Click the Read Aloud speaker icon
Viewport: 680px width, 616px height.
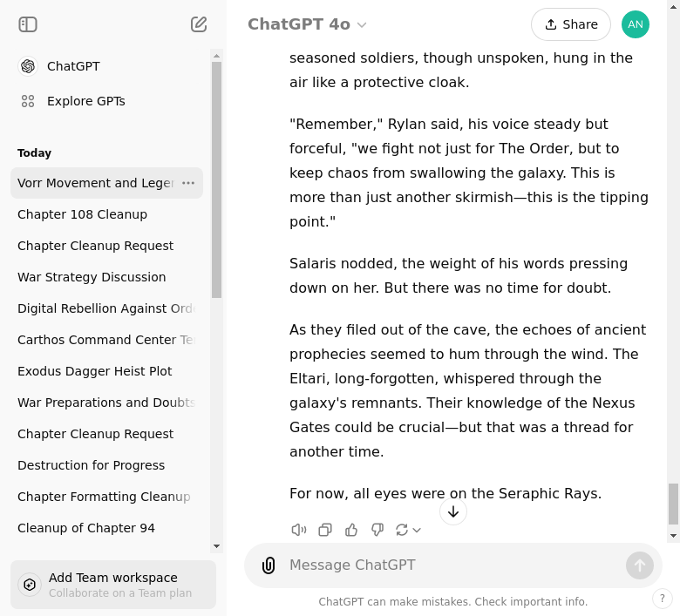pos(299,530)
